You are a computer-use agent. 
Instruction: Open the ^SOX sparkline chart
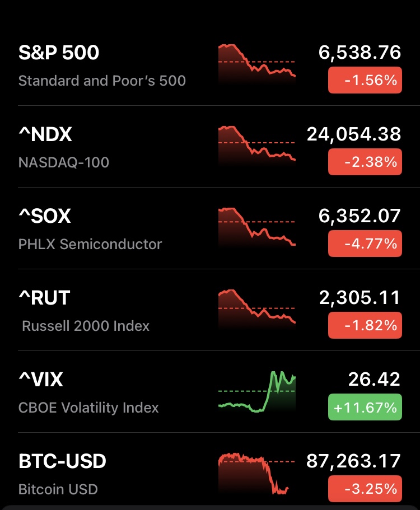point(256,227)
